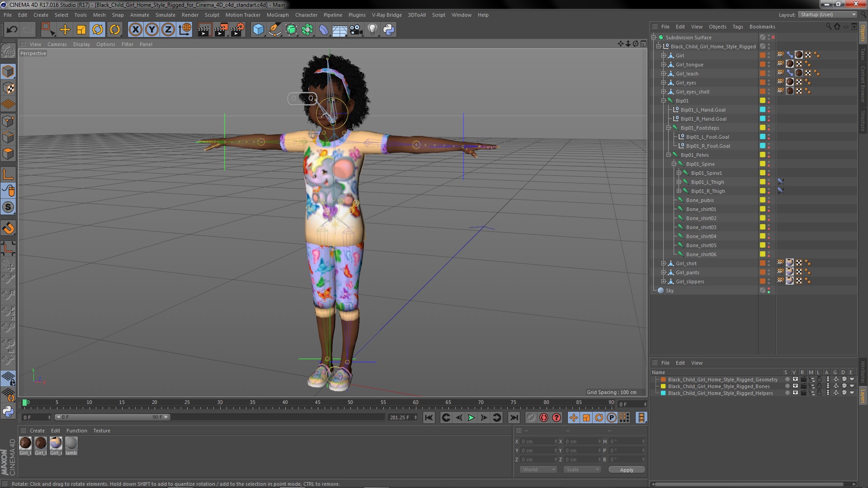
Task: Toggle view eye for Rigged_Bones layer
Action: click(x=795, y=386)
